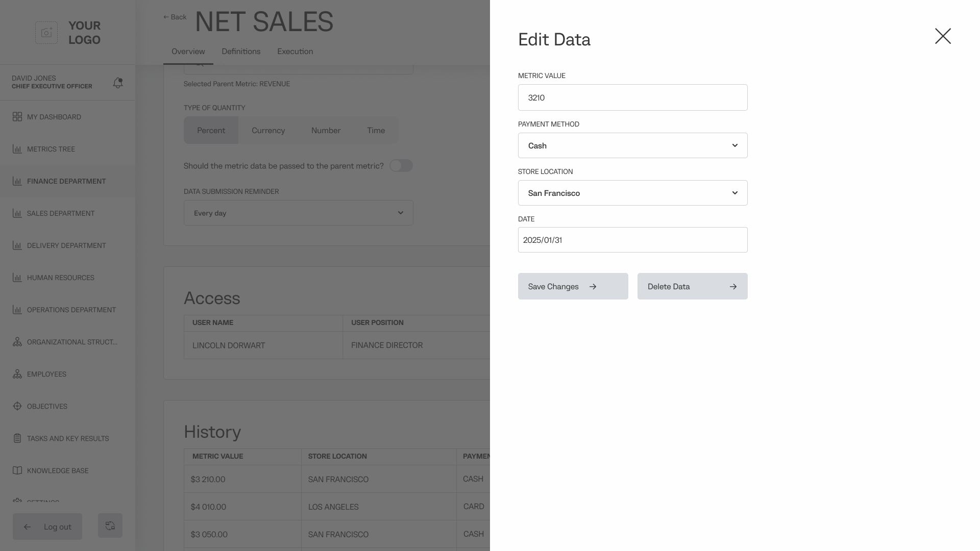Click the Knowledge Base book icon

tap(17, 470)
